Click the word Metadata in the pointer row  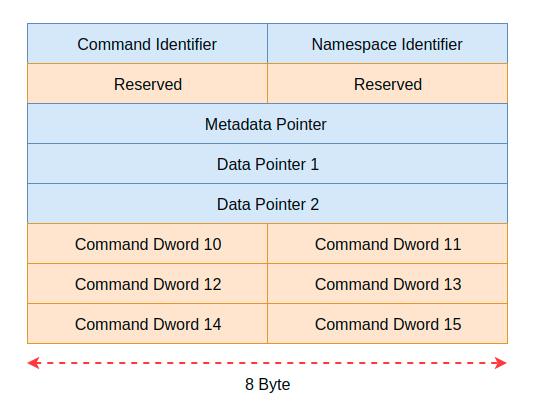pyautogui.click(x=239, y=124)
